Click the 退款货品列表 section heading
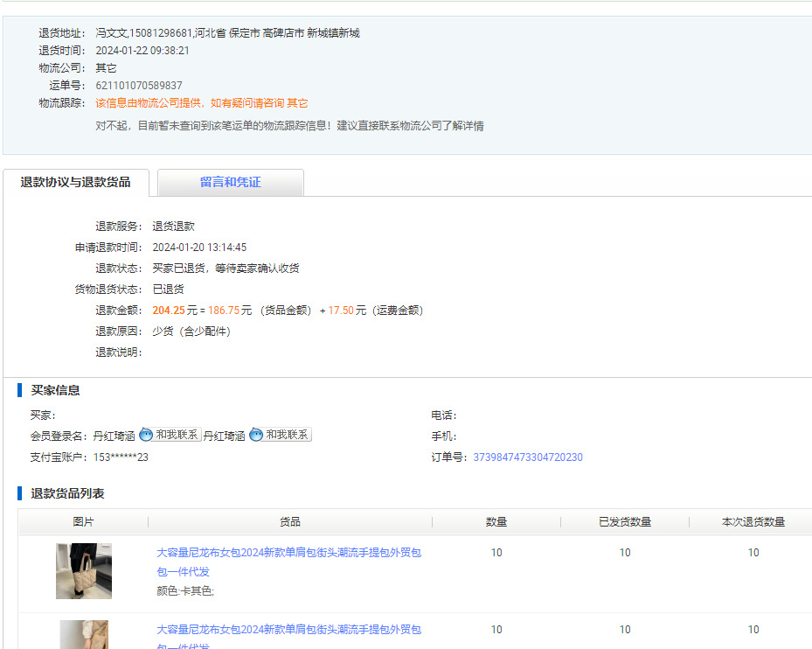 coord(67,494)
